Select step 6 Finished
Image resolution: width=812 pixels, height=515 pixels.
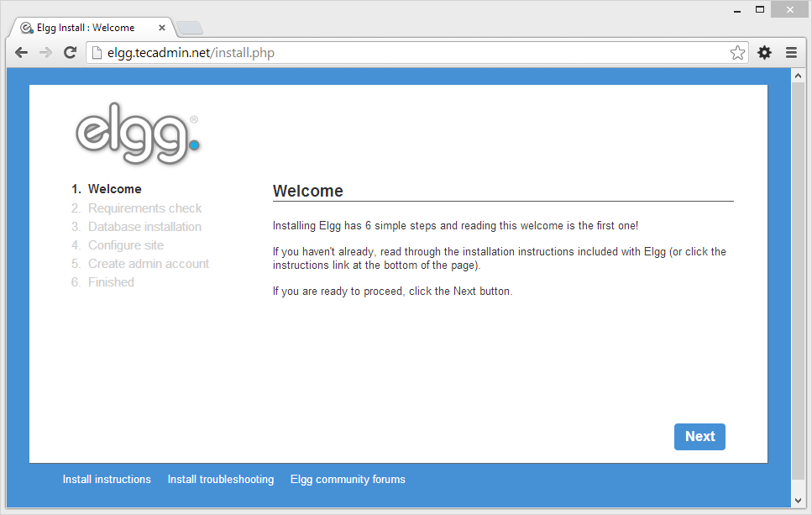click(x=103, y=282)
